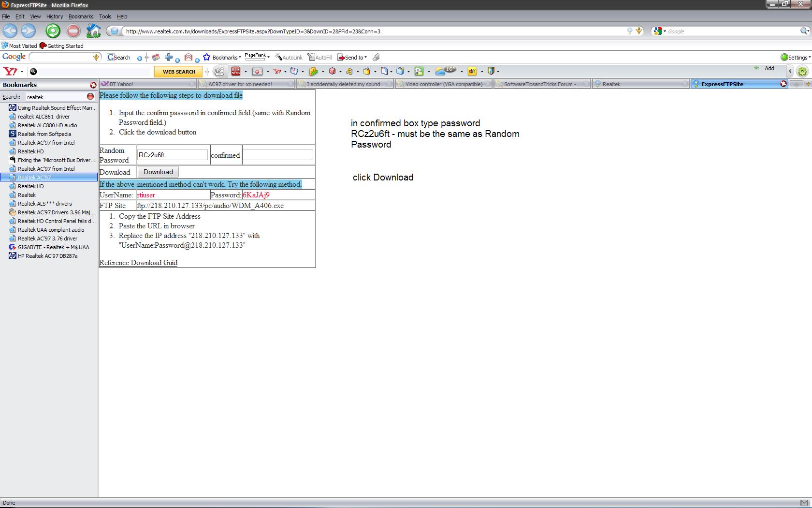Open Realtek ALC880 HD audio bookmark
Image resolution: width=812 pixels, height=508 pixels.
pos(47,125)
